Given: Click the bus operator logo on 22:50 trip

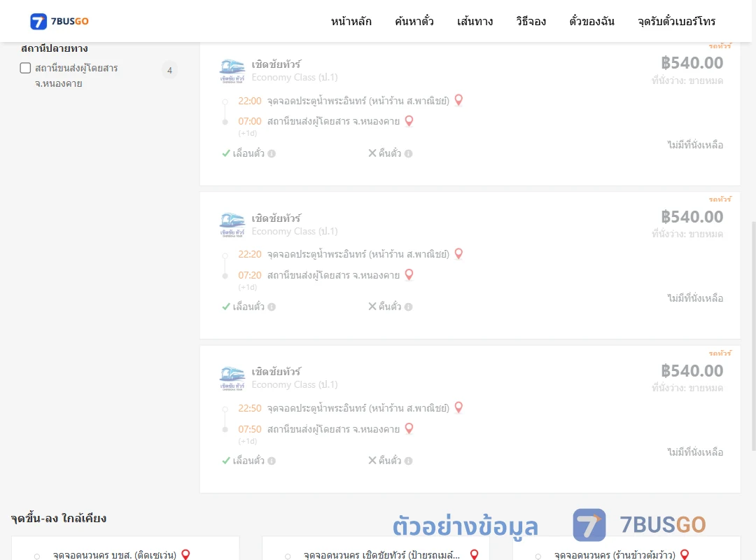Looking at the screenshot, I should tap(232, 378).
